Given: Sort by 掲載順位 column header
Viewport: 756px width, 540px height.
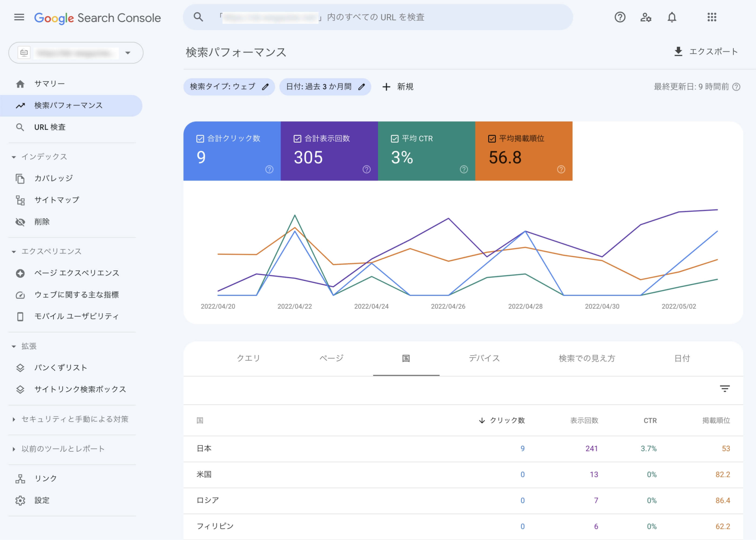Looking at the screenshot, I should pyautogui.click(x=716, y=420).
